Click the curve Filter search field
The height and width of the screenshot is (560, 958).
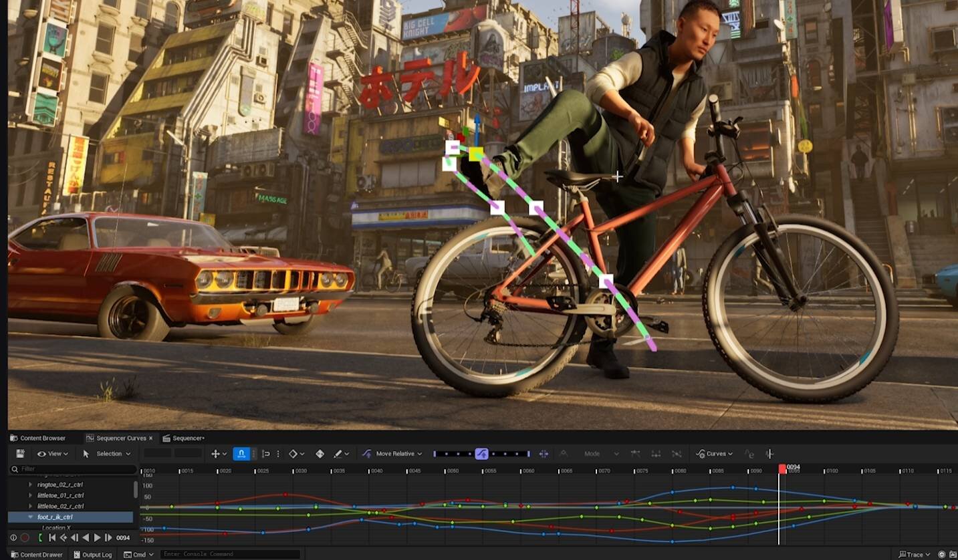click(x=73, y=469)
